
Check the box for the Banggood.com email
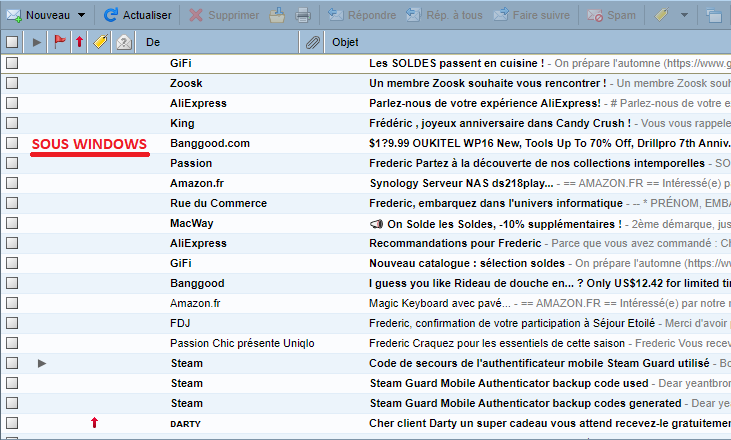(12, 143)
